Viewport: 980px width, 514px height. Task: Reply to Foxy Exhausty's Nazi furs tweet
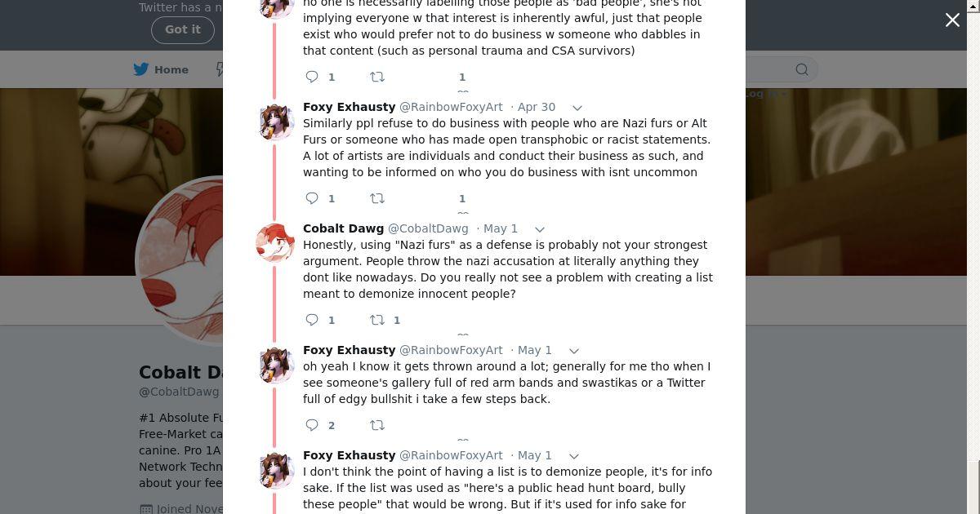(x=312, y=198)
